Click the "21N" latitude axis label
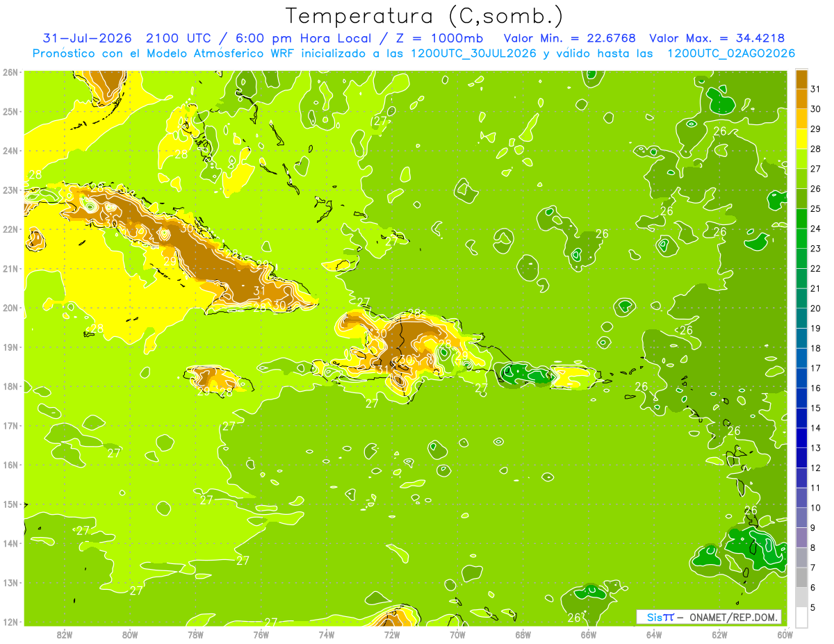This screenshot has width=834, height=644. pyautogui.click(x=10, y=268)
